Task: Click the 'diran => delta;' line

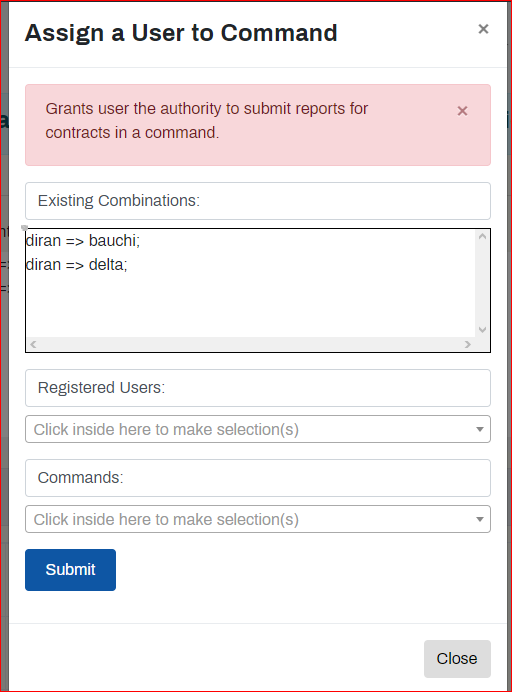Action: [77, 265]
